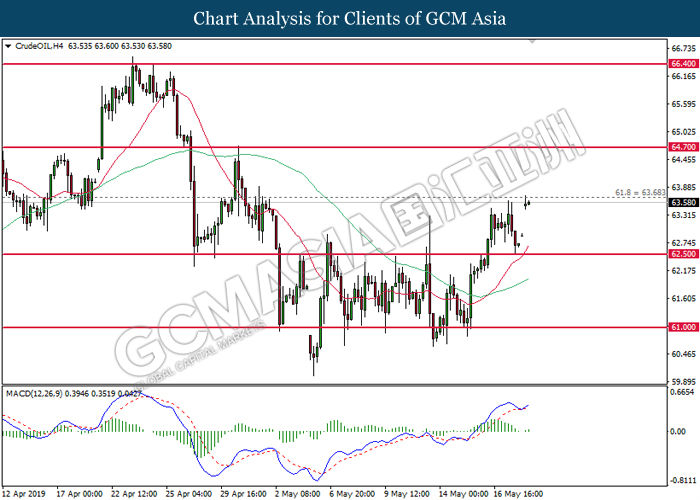Click the 65.025 price scale value
The height and width of the screenshot is (500, 700).
pos(683,132)
